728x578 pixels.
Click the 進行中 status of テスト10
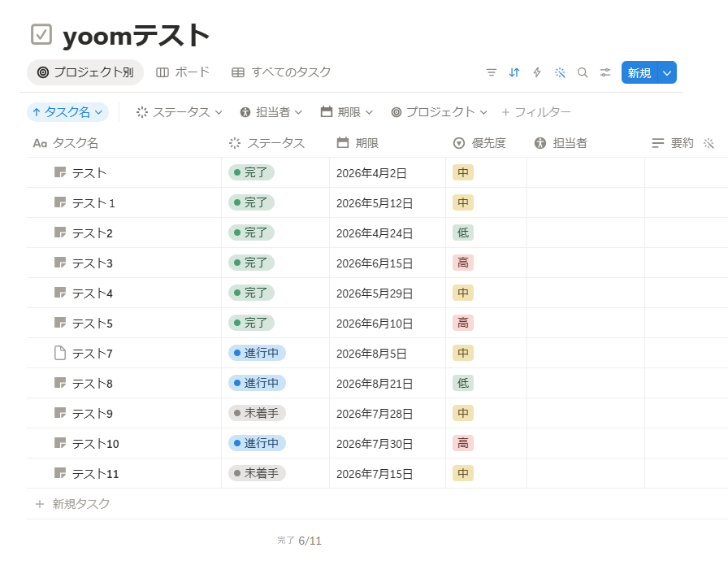click(257, 443)
